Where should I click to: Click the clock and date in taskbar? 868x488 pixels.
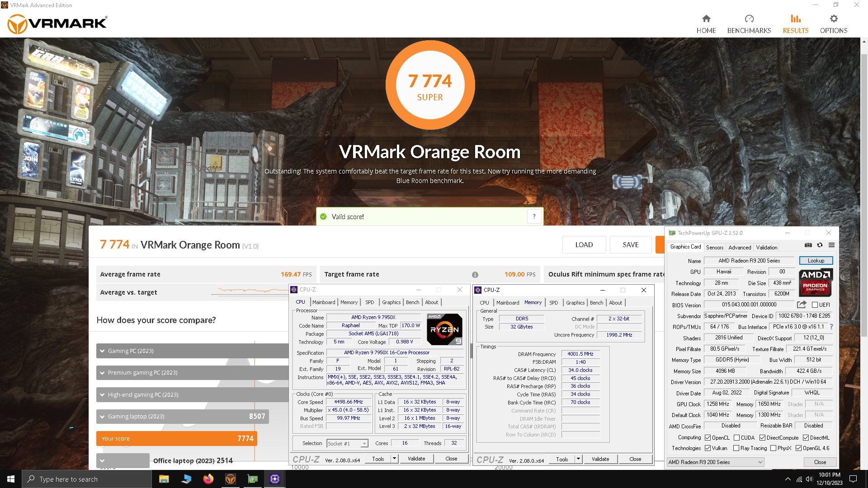point(830,479)
